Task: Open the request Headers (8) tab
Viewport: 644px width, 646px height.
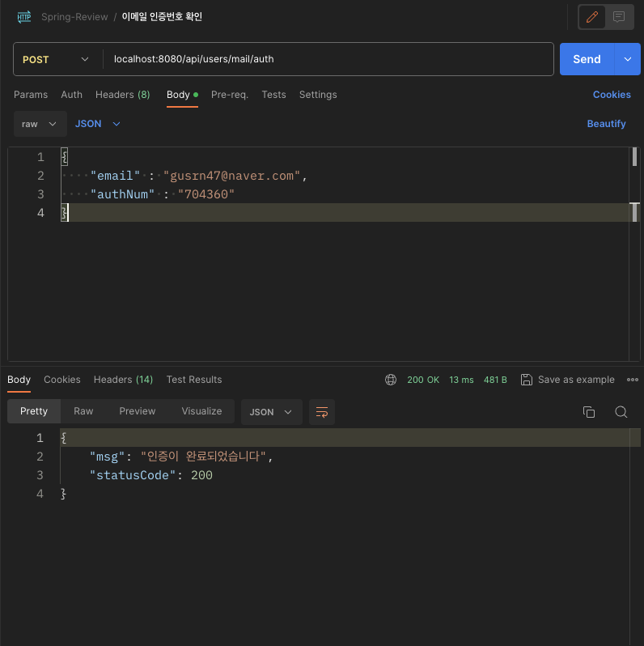Action: click(123, 95)
